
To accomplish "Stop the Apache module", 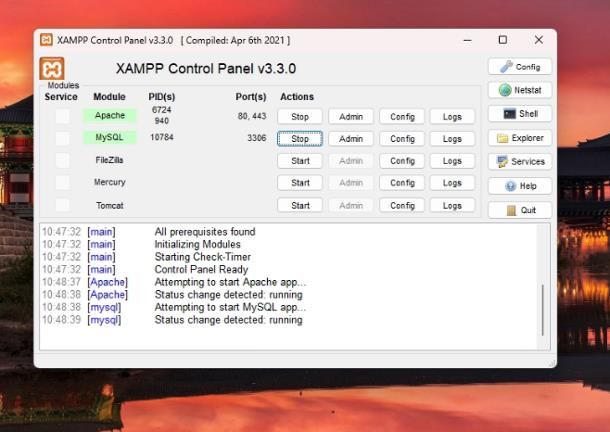I will tap(300, 116).
